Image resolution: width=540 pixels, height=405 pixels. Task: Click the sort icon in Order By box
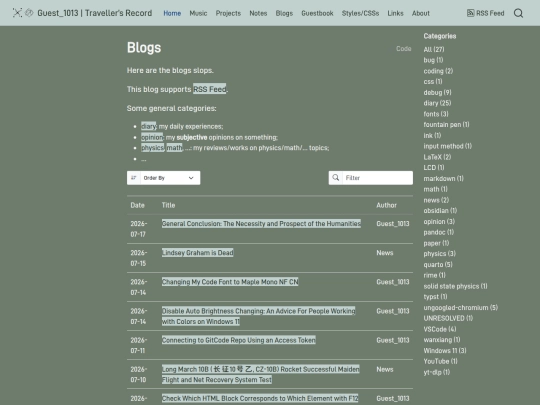point(134,178)
